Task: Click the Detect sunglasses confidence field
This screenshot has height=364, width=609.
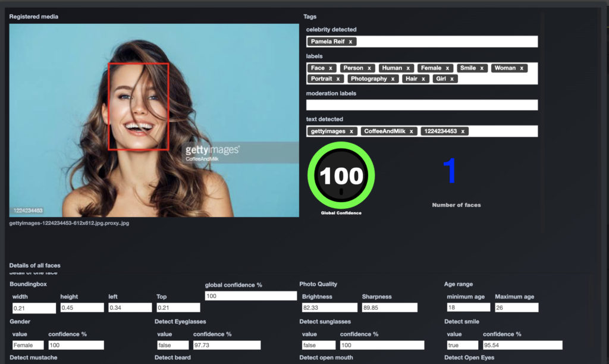Action: (x=382, y=345)
